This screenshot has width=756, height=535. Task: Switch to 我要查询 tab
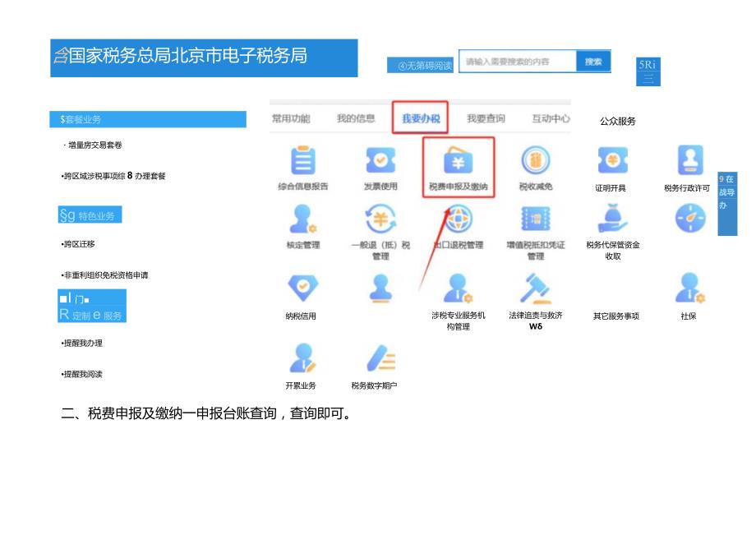pos(486,118)
